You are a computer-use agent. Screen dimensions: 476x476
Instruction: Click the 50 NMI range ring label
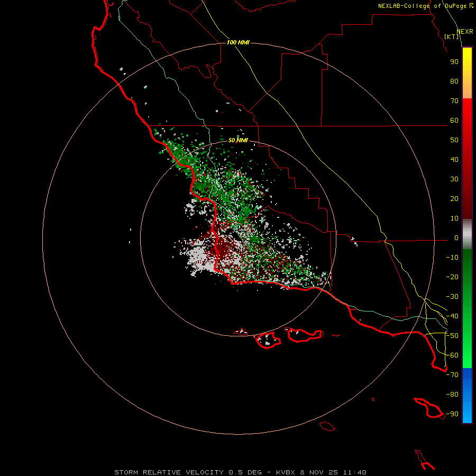(x=238, y=140)
